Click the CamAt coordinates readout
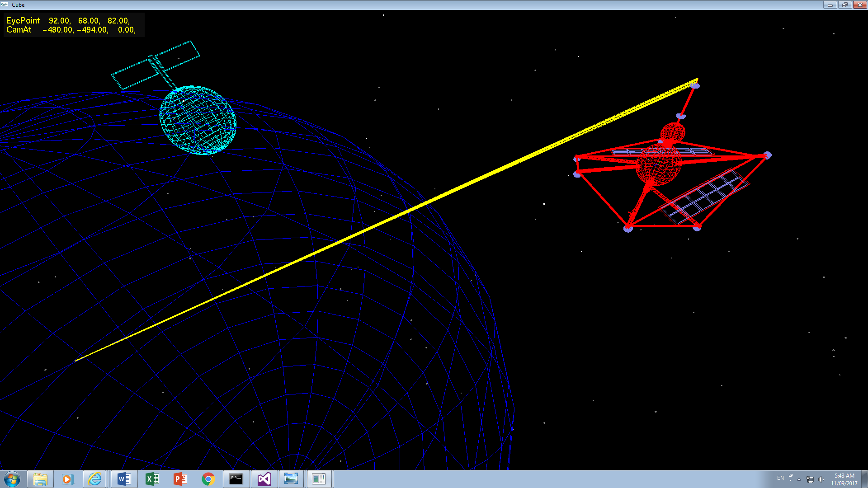 coord(71,30)
